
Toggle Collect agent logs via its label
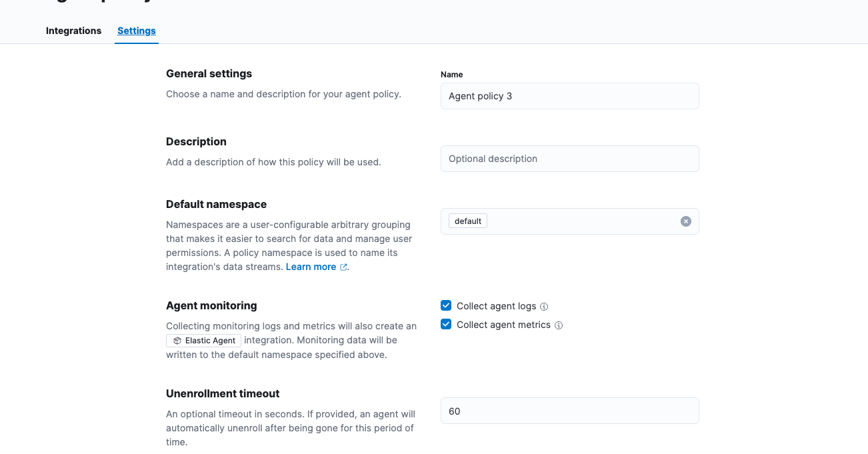(x=496, y=306)
